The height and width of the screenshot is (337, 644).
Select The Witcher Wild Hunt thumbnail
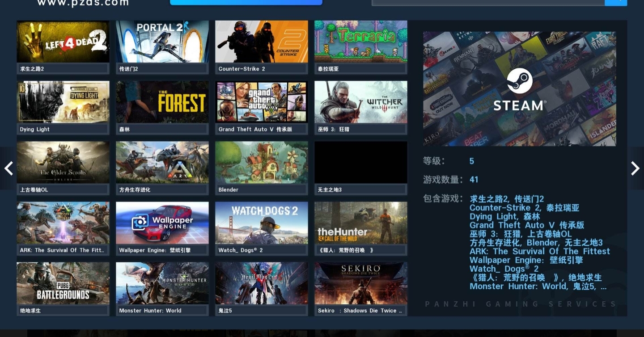coord(361,102)
